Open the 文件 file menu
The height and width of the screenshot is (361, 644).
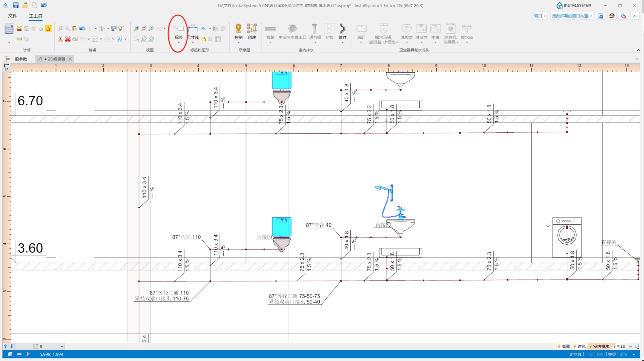tap(13, 16)
